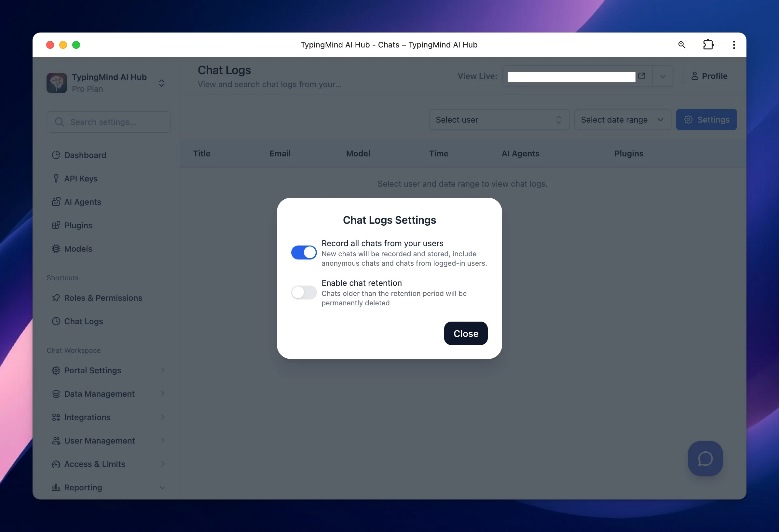Open the Profile link
779x532 pixels.
709,76
